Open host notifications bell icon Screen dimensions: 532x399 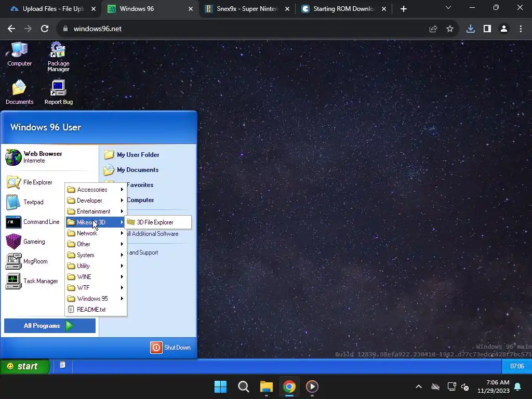pos(518,387)
